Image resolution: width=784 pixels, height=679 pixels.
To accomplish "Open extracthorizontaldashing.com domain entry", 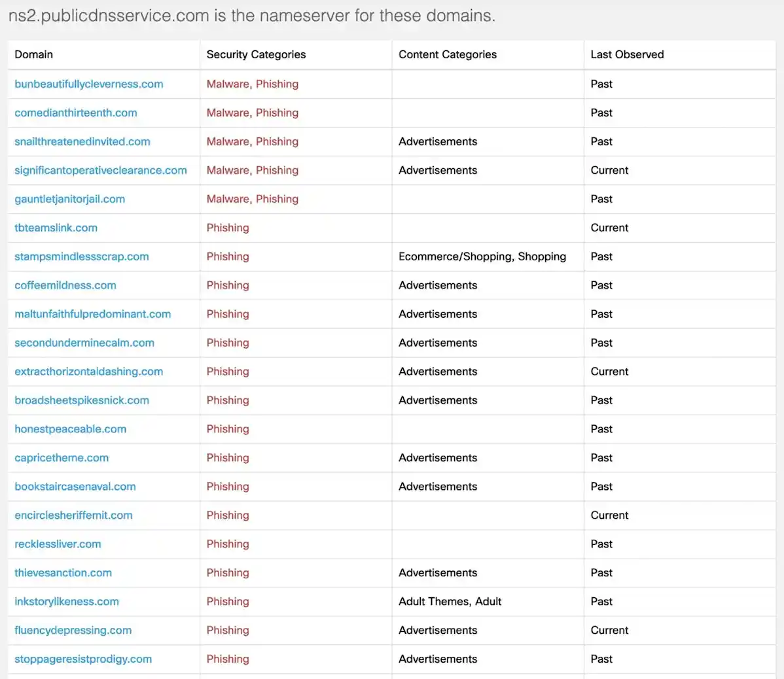I will pyautogui.click(x=88, y=372).
